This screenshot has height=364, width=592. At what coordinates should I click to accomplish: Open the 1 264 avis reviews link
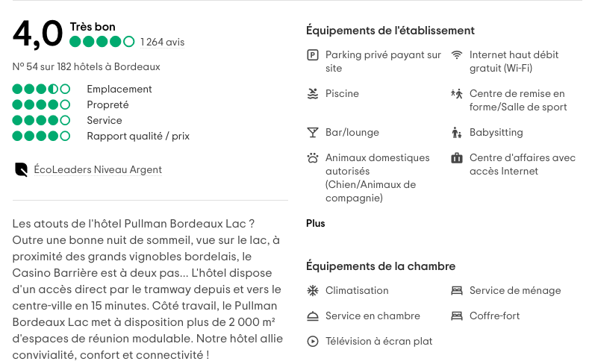(x=162, y=43)
